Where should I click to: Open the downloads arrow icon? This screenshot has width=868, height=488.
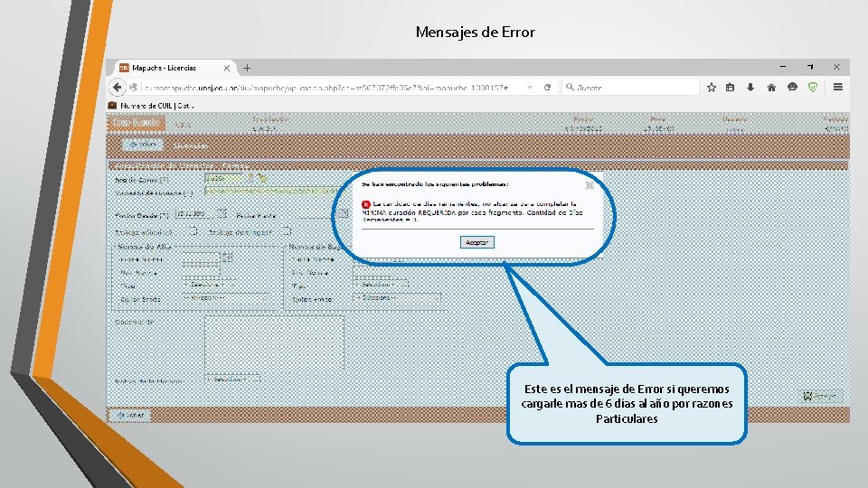tap(750, 88)
